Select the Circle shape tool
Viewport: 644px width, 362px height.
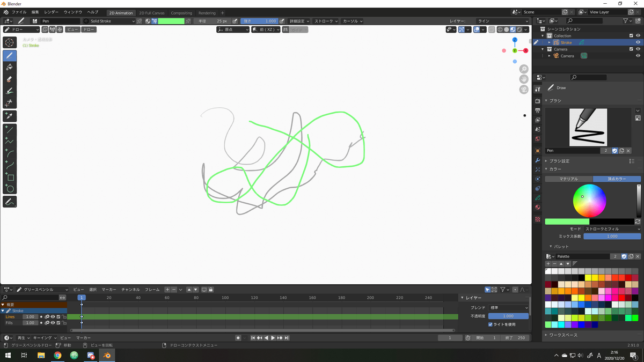point(10,188)
